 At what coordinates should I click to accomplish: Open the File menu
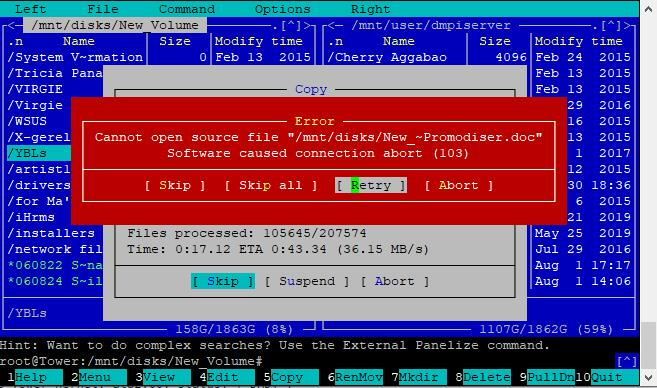point(103,9)
